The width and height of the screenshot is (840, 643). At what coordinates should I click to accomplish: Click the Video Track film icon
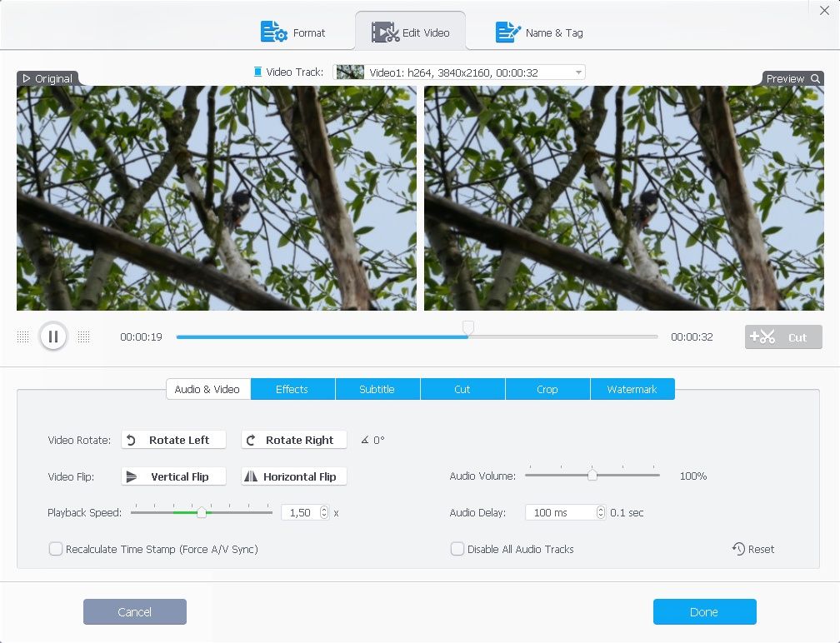pyautogui.click(x=257, y=72)
